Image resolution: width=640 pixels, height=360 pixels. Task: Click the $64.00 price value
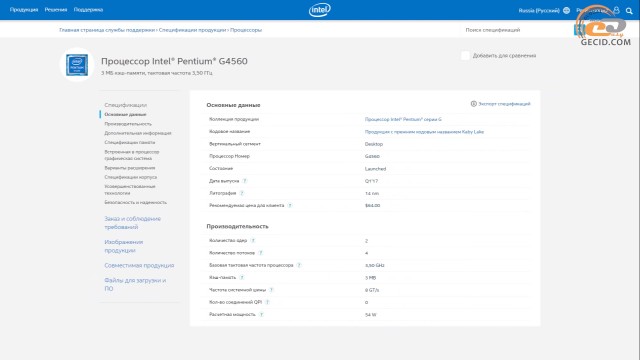tap(372, 205)
